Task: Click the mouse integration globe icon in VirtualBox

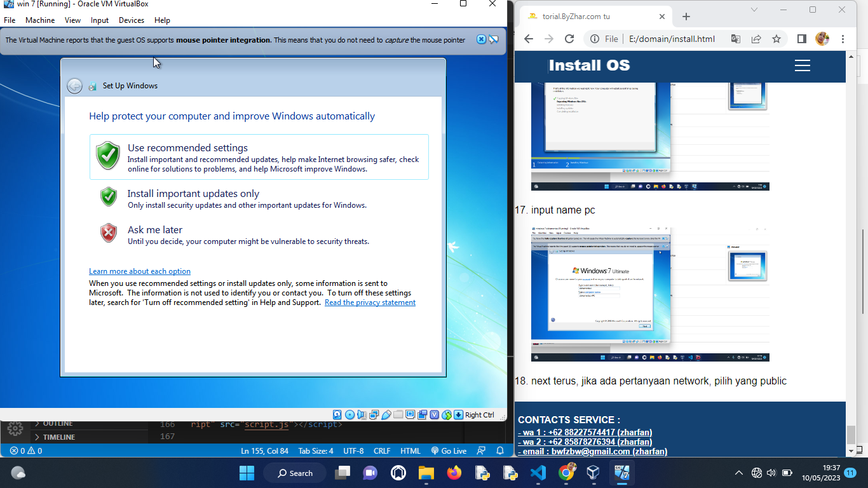Action: 447,415
